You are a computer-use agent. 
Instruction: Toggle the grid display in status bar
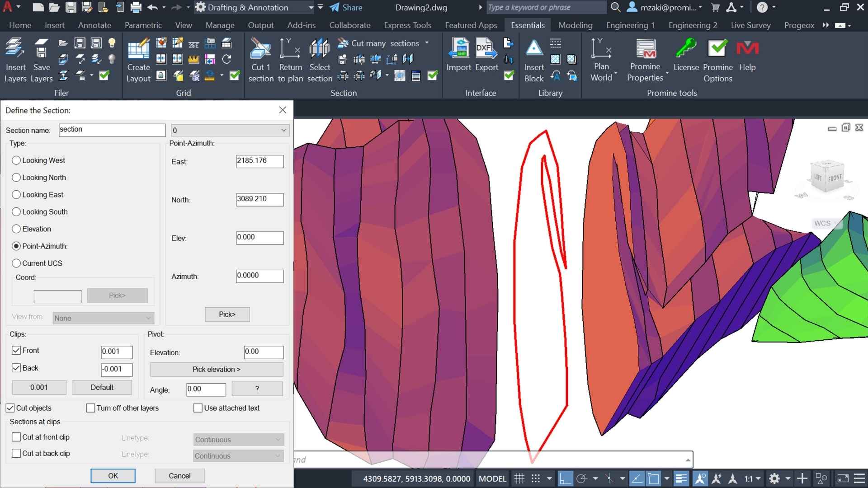(x=519, y=479)
